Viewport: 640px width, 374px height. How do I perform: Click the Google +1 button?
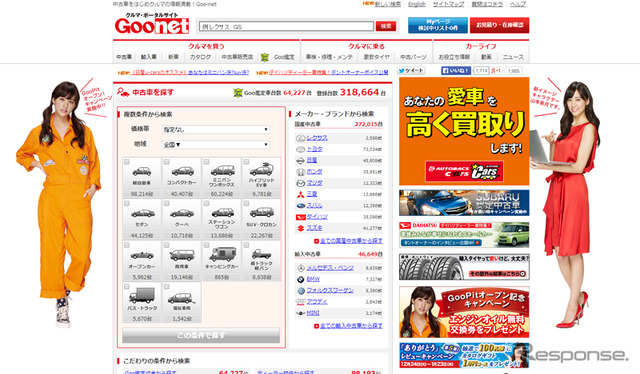496,71
